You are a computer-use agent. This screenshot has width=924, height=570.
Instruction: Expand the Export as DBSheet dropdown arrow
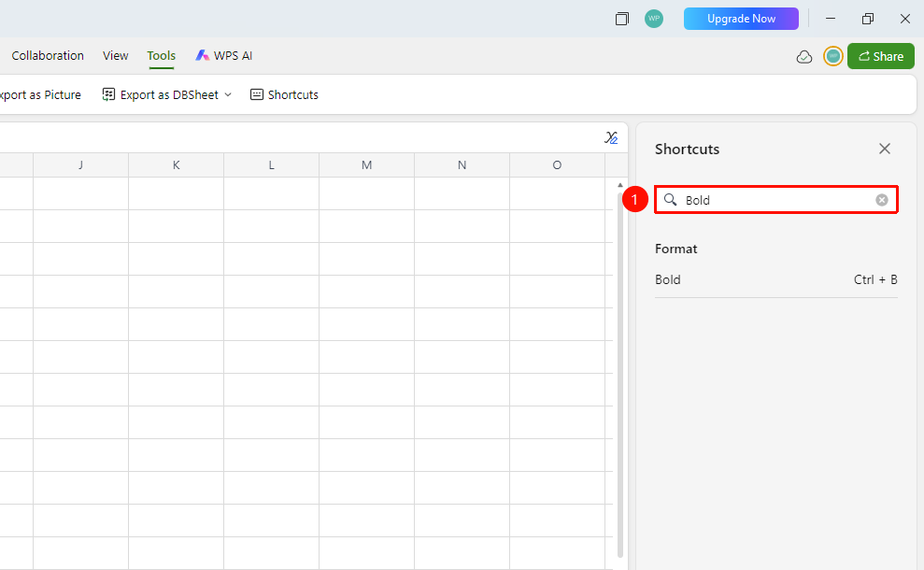pos(228,94)
